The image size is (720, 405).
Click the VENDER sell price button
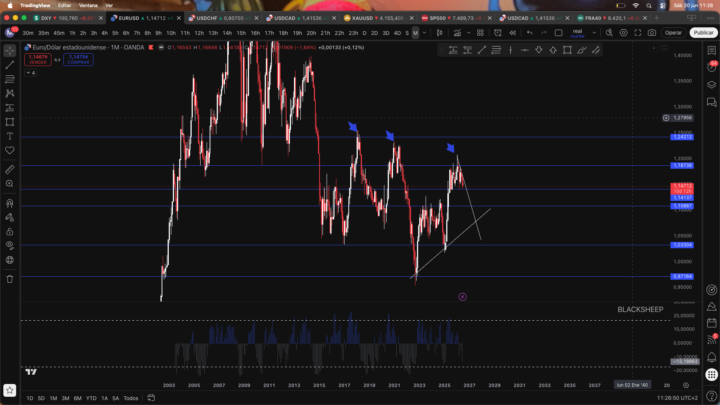point(38,59)
